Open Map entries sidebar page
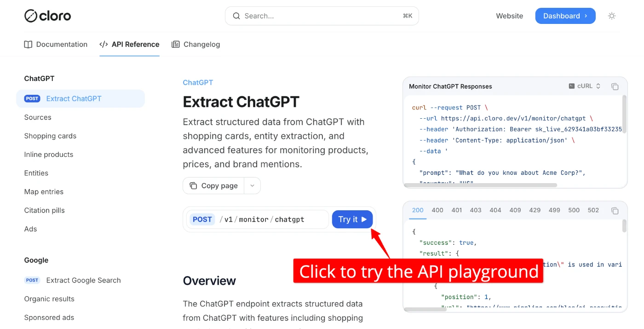The width and height of the screenshot is (644, 329). tap(44, 191)
